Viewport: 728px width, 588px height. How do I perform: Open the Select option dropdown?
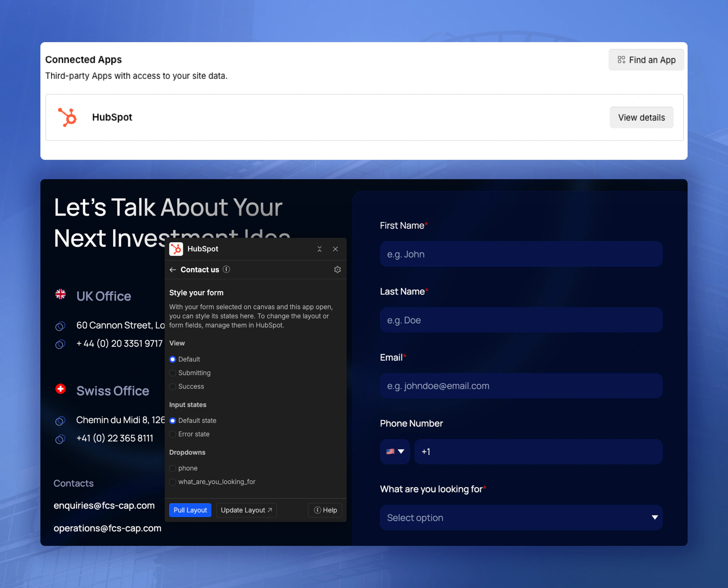click(x=521, y=518)
